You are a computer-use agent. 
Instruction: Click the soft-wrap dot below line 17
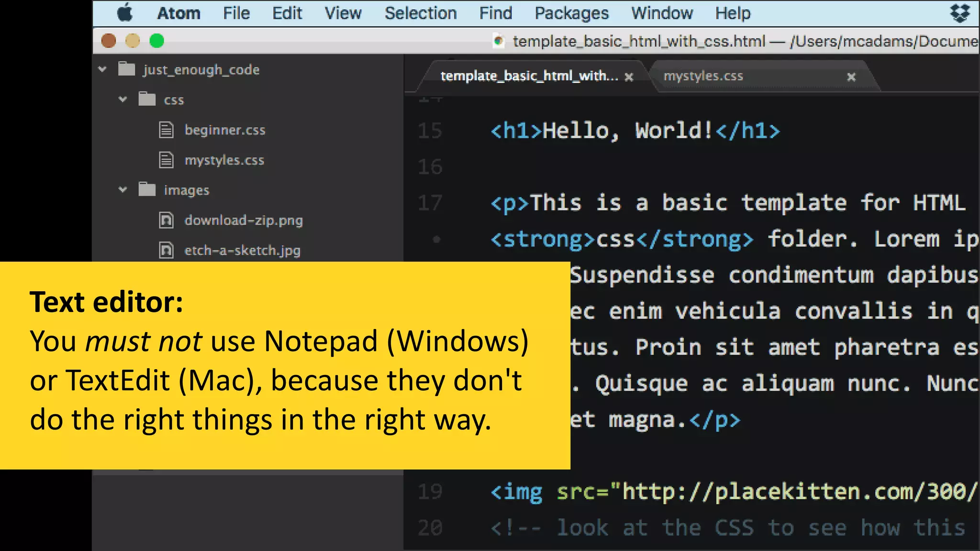[436, 239]
